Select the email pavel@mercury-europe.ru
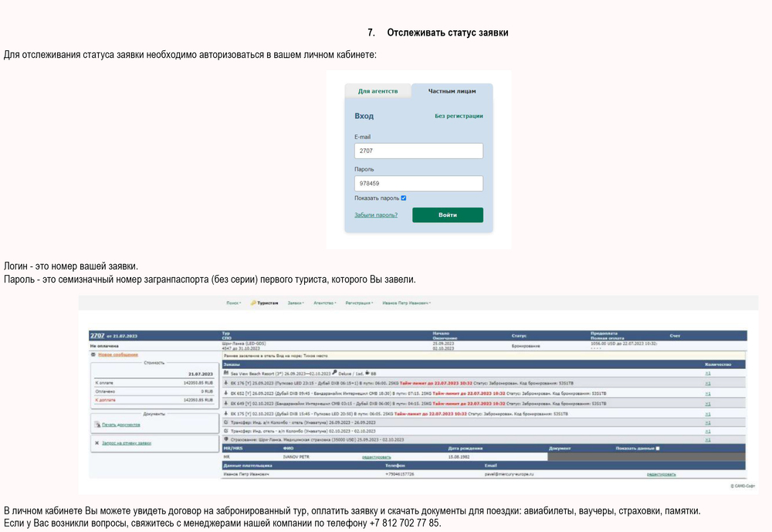This screenshot has height=532, width=772. 509,474
